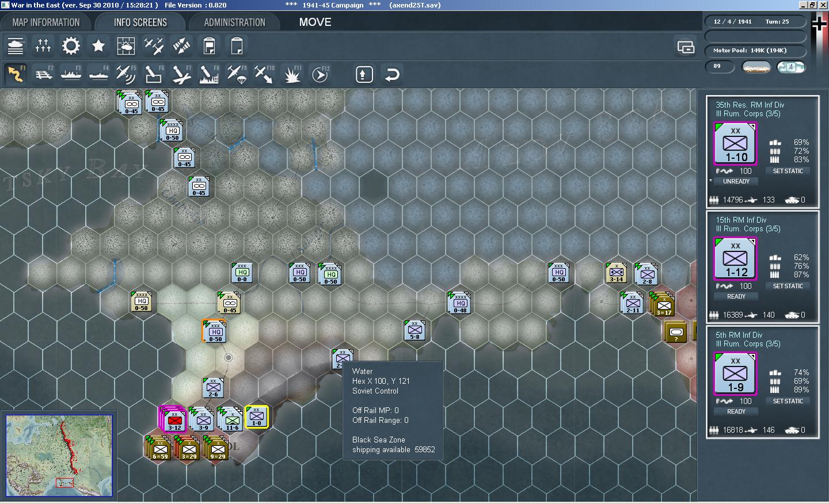Select the Soviet 9=29 unit stack
Screen dimensions: 829x504
216,448
